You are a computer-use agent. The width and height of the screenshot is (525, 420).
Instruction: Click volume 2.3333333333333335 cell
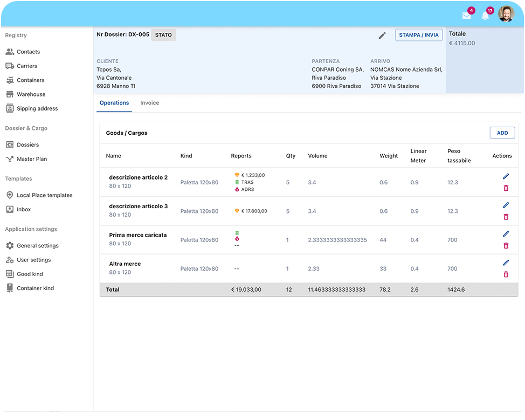[337, 240]
